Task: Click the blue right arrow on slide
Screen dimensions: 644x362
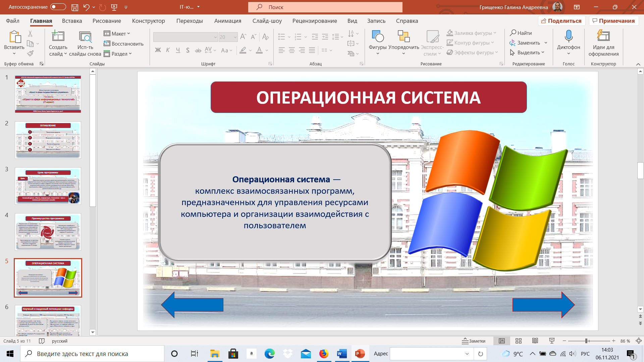Action: pyautogui.click(x=543, y=305)
